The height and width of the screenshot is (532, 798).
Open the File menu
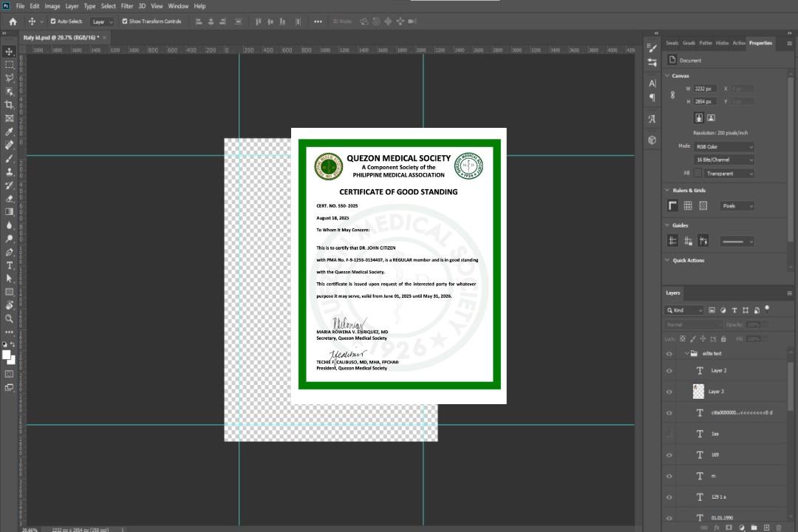[x=20, y=6]
